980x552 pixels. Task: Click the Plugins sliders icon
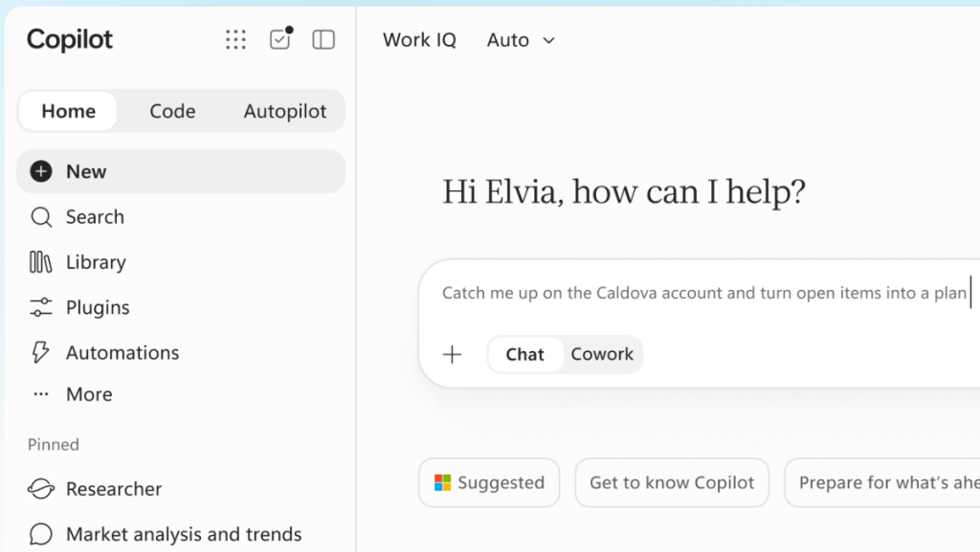point(40,307)
